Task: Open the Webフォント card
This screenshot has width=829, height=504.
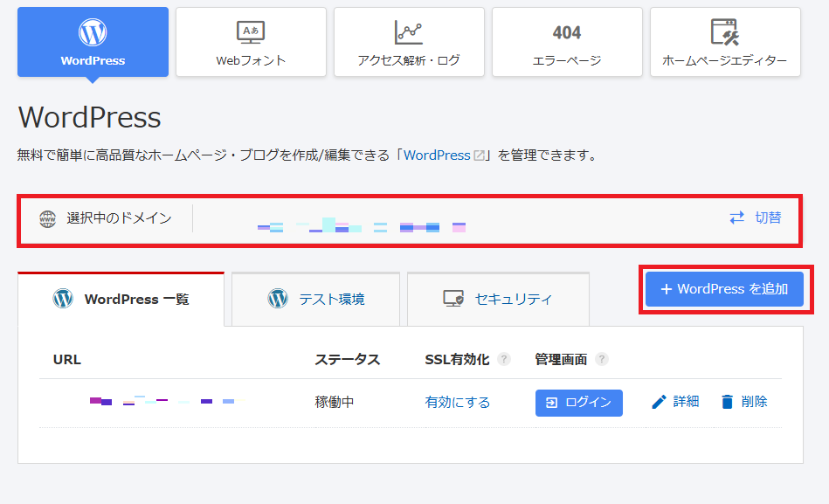Action: coord(251,42)
